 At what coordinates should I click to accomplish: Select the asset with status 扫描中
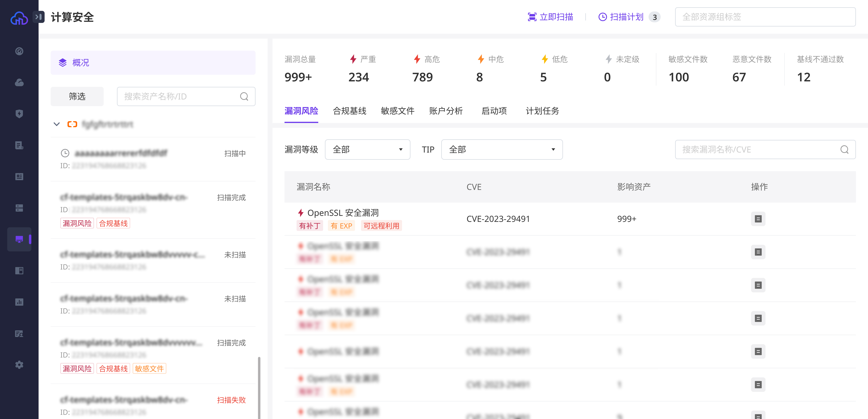click(x=153, y=159)
